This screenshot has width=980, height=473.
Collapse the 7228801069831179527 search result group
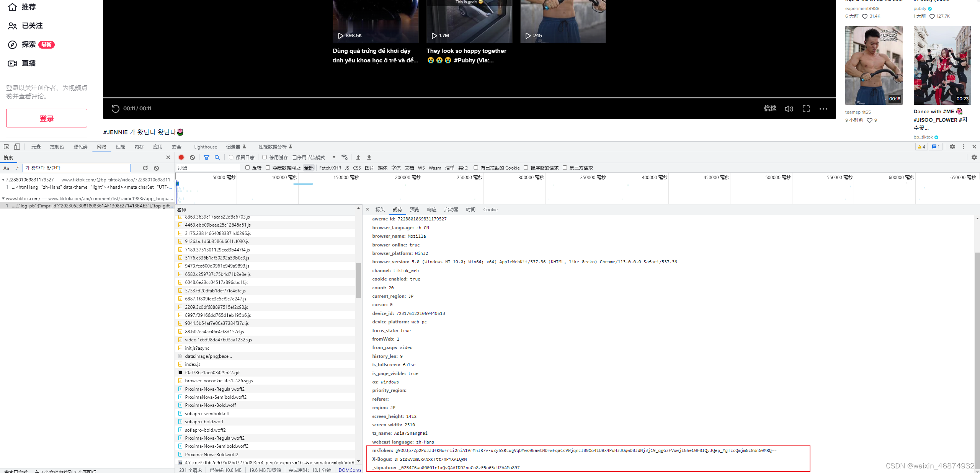pyautogui.click(x=3, y=179)
